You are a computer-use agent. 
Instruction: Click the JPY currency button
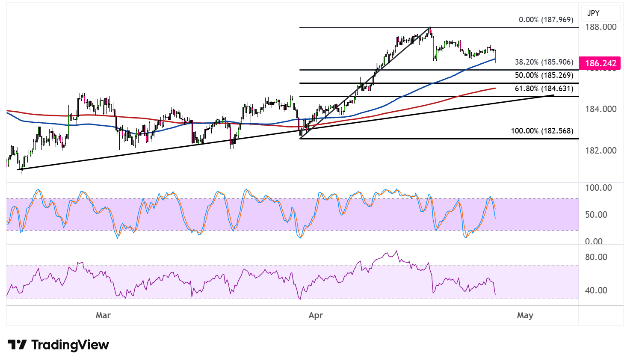click(x=601, y=13)
